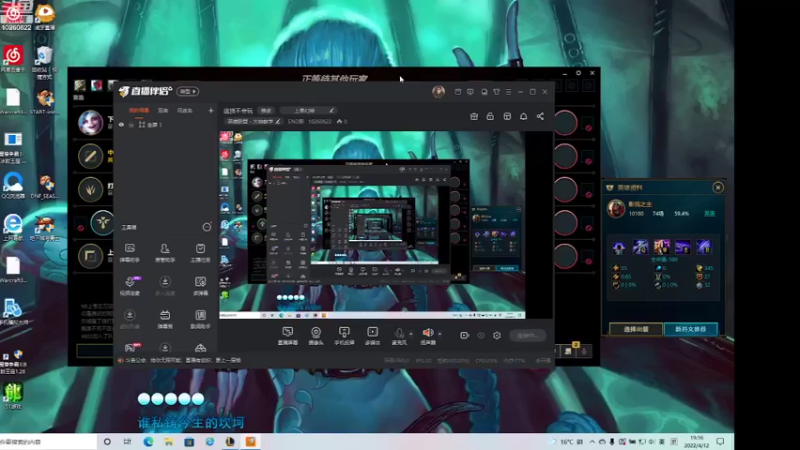Click the Jinx player portrait in game lobby

point(90,122)
